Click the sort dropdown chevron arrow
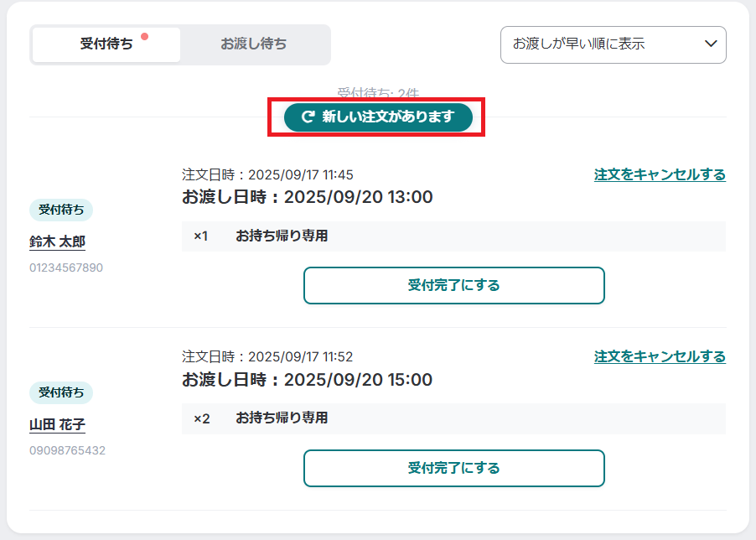The image size is (756, 540). (711, 44)
